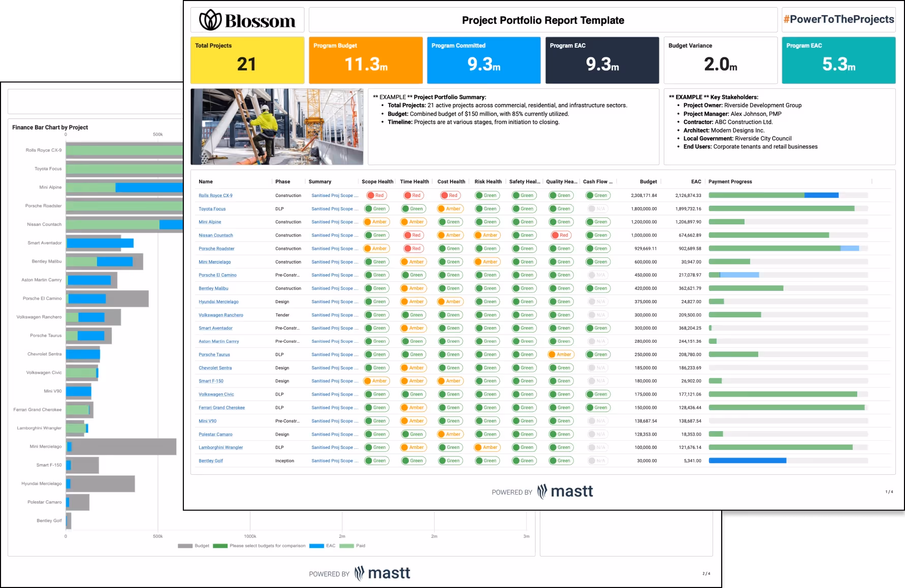This screenshot has height=588, width=905.
Task: Click the Red cost health badge for Rolls Royce CX-9
Action: pos(450,195)
